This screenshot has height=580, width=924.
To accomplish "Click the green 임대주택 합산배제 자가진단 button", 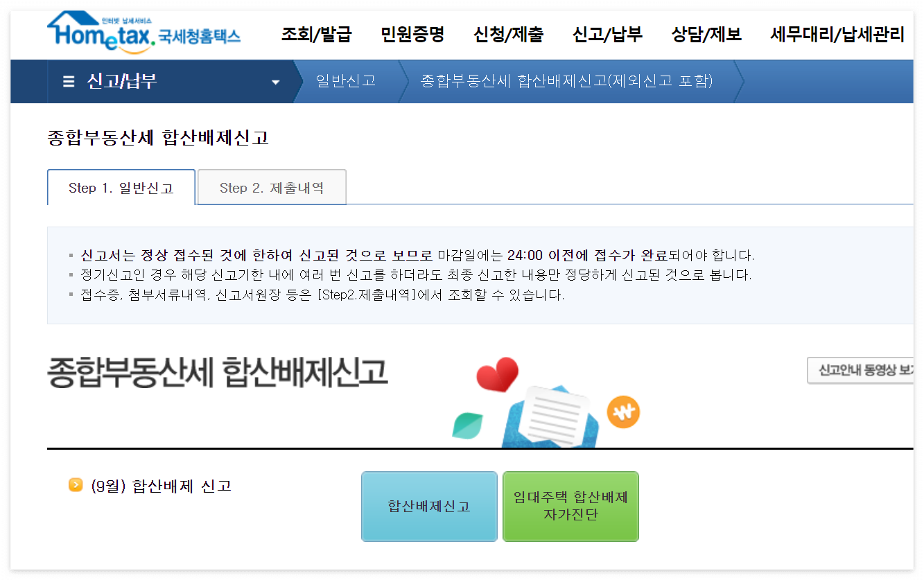I will pos(570,507).
